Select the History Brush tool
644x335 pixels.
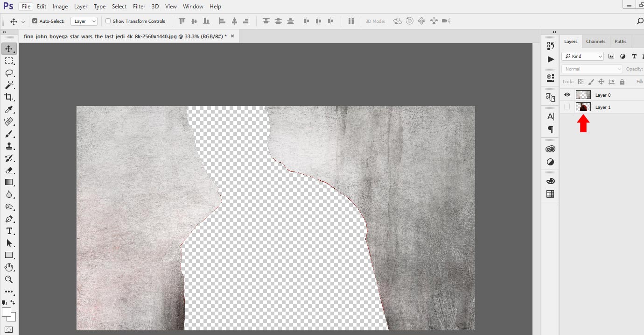9,158
